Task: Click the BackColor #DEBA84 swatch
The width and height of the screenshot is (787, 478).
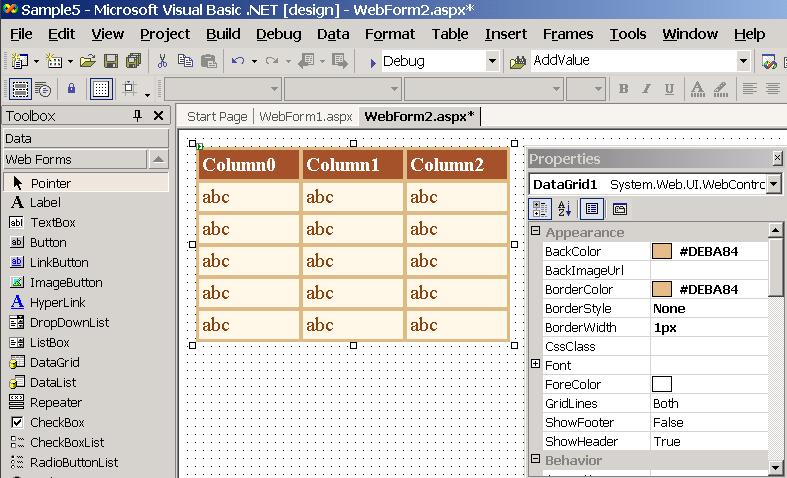Action: click(662, 251)
